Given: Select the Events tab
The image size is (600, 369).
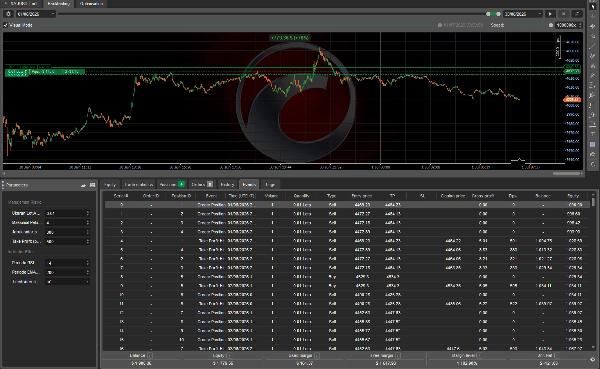Looking at the screenshot, I should point(249,184).
